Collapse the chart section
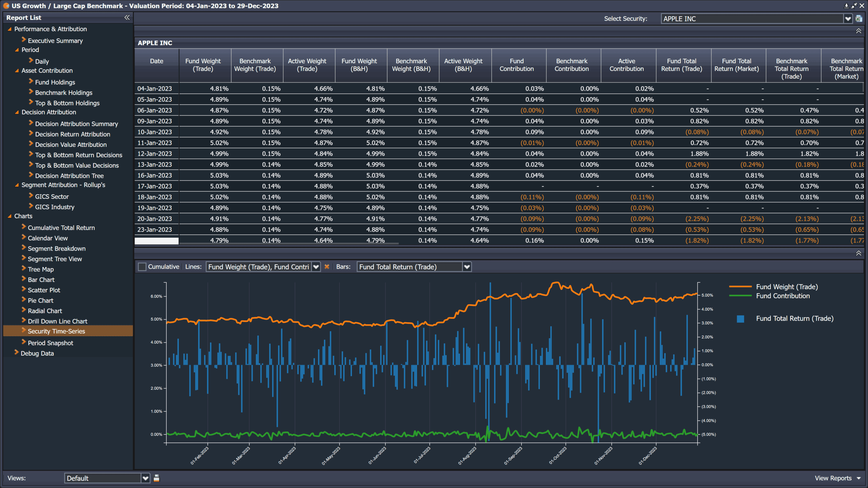Screen dimensions: 868x488 click(x=859, y=253)
